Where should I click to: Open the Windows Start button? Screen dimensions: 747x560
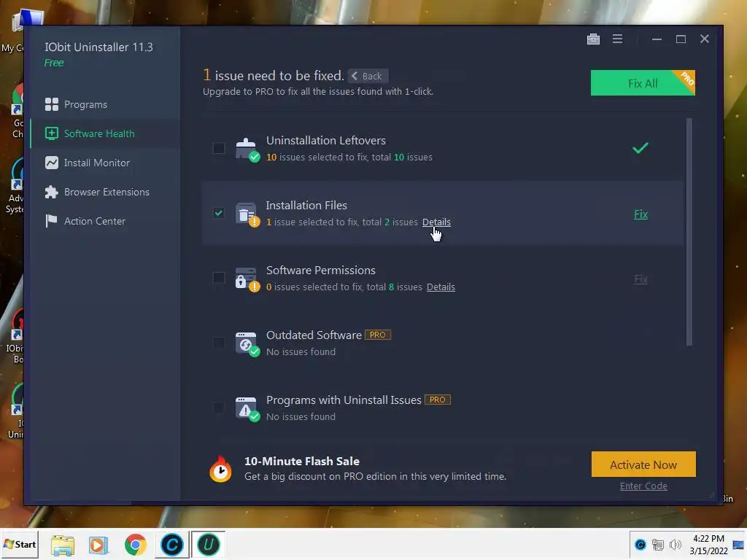[20, 544]
